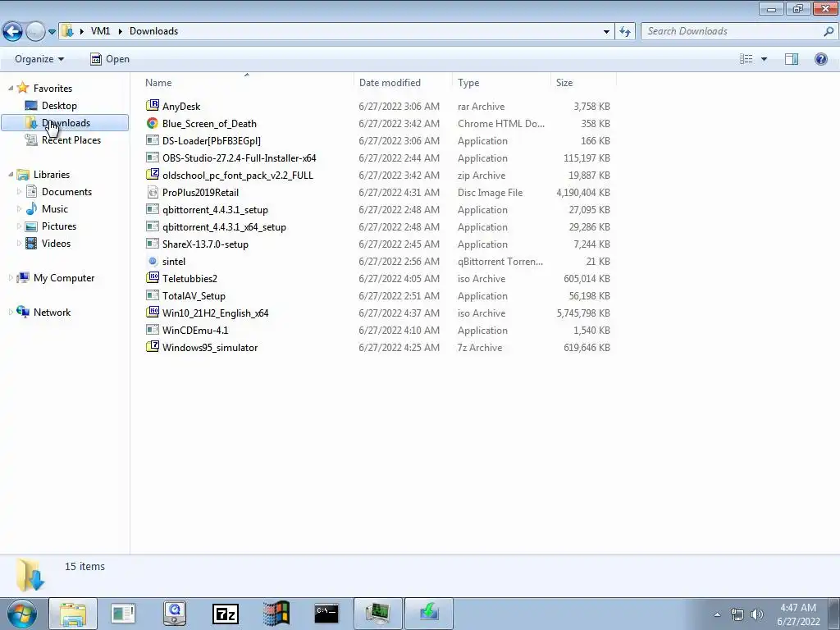
Task: Click the Open toolbar button
Action: (x=110, y=59)
